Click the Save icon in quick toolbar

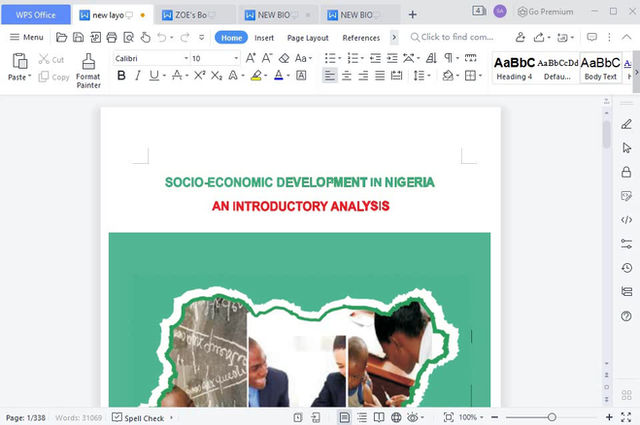pos(79,37)
